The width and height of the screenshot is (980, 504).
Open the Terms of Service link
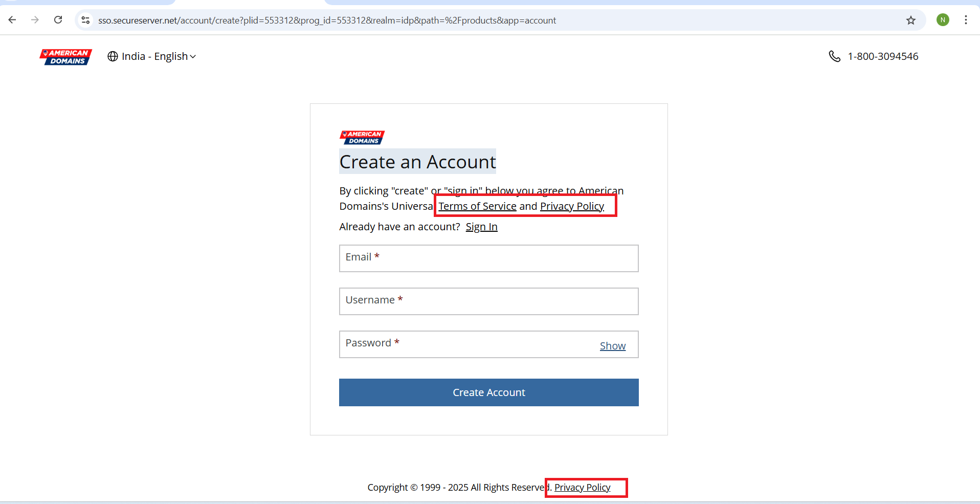coord(477,206)
